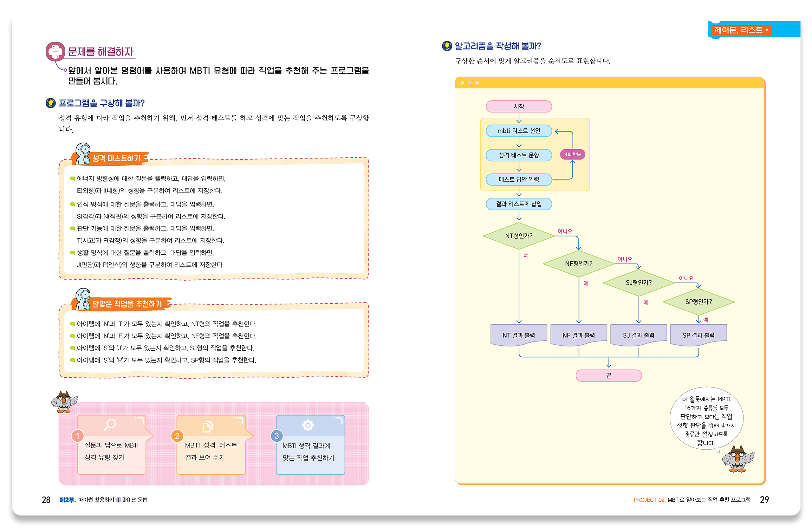812x527 pixels.
Task: Click the SJ 결과 출력 output box
Action: [x=638, y=335]
